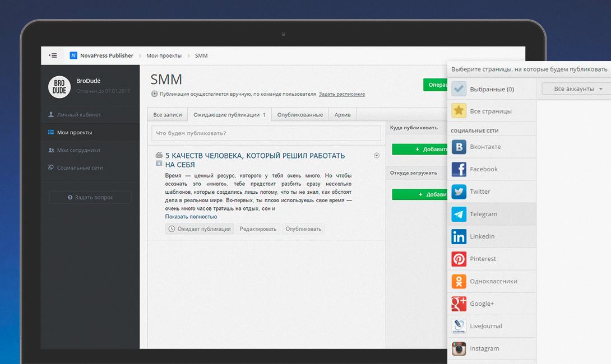Click Мои проекты list icon

(50, 132)
